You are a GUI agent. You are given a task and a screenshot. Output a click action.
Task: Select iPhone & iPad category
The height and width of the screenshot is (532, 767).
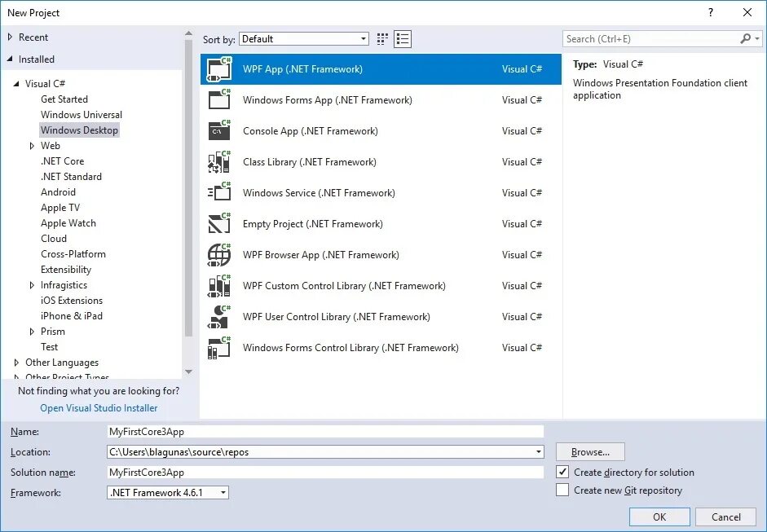72,316
